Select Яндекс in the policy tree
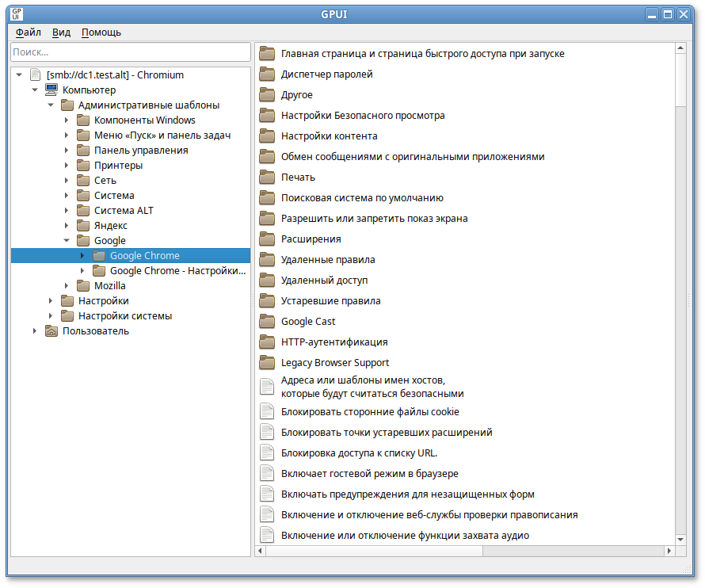The image size is (705, 588). [110, 226]
